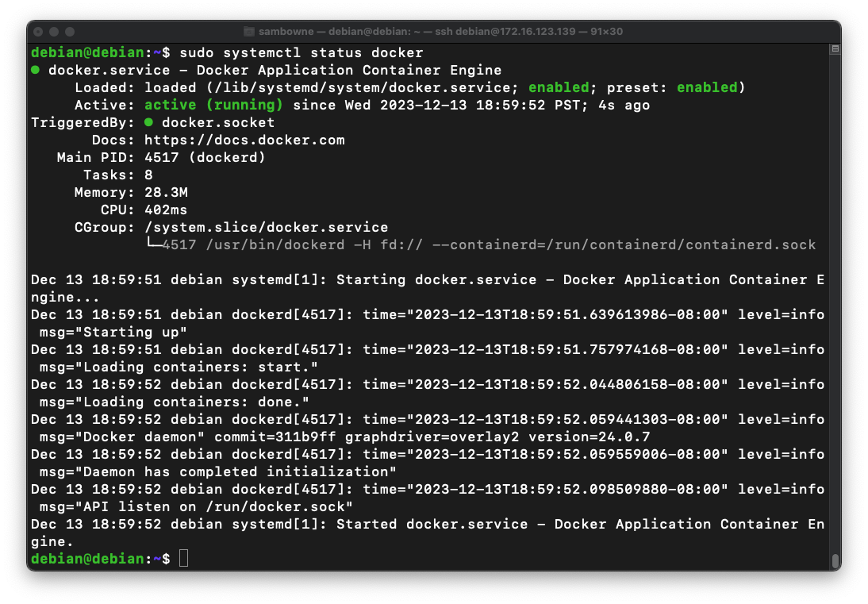Click the vertical scrollbar thumb

click(835, 560)
